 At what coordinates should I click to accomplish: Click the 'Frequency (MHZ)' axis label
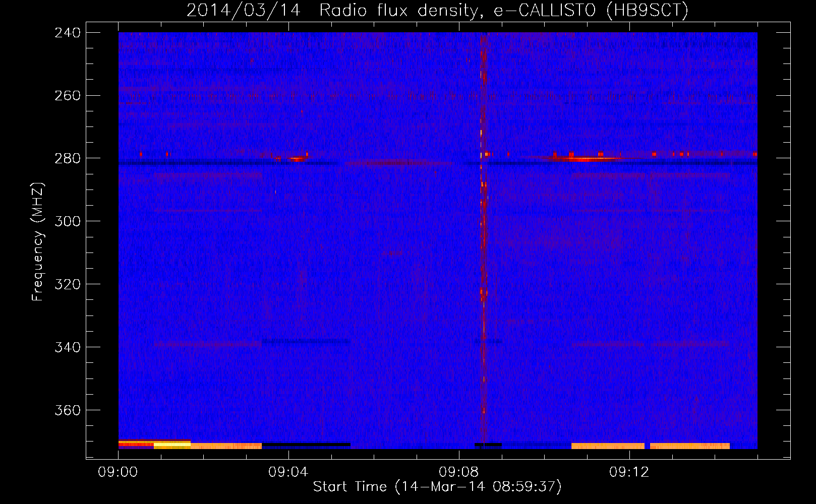38,242
